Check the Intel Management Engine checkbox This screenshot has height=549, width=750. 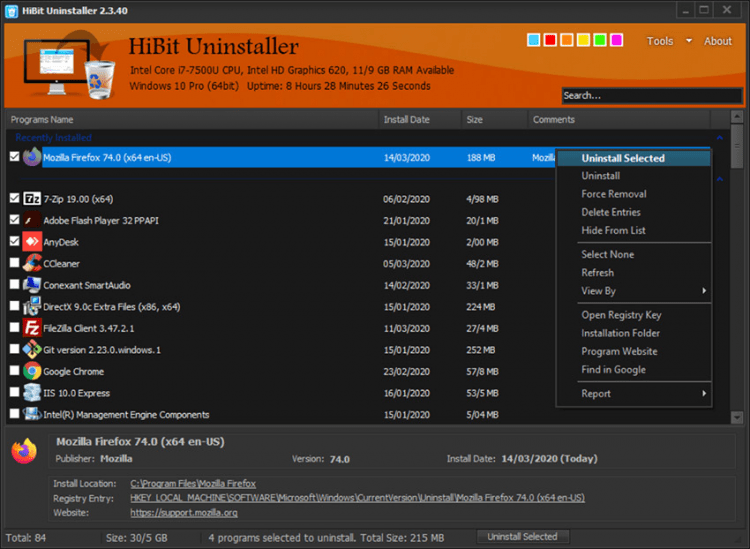[14, 414]
